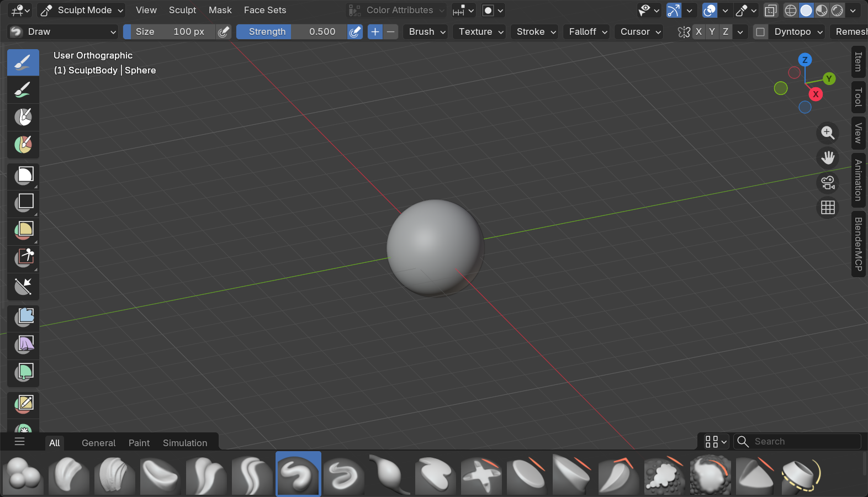Toggle X axis symmetry
This screenshot has width=868, height=497.
pos(698,32)
